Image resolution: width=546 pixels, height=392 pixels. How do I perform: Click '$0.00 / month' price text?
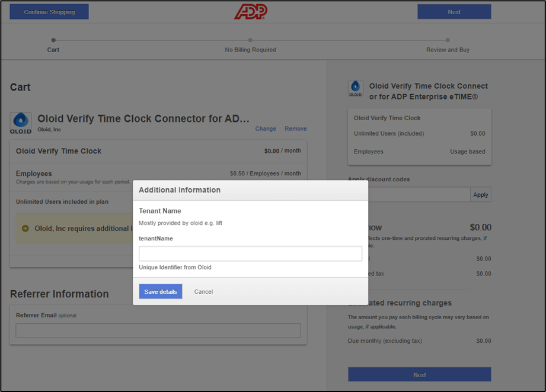[x=282, y=150]
